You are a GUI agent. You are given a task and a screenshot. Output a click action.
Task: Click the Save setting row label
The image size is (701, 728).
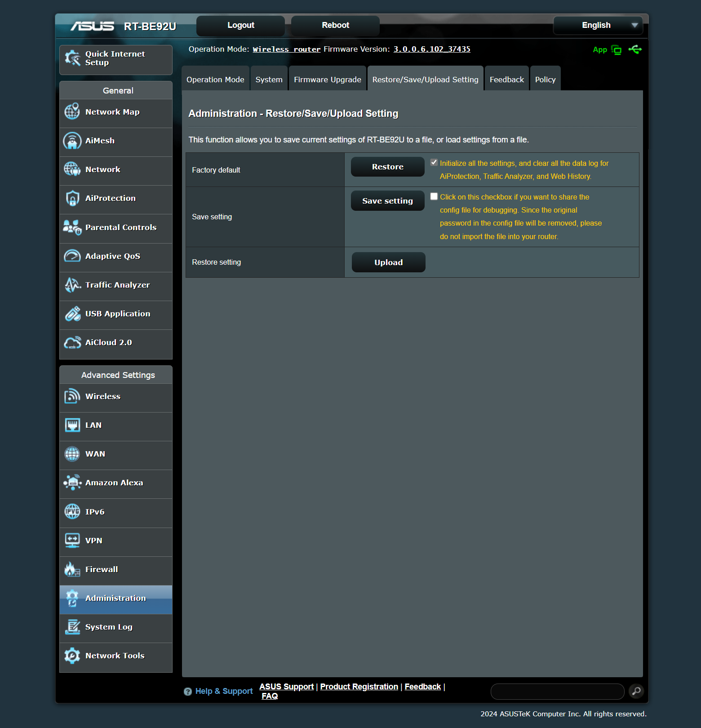click(x=212, y=217)
